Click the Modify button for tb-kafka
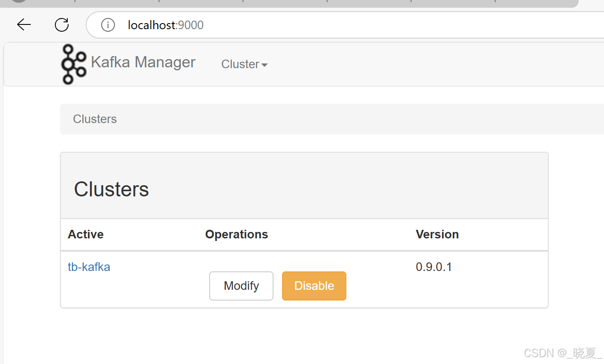This screenshot has height=364, width=604. (241, 286)
